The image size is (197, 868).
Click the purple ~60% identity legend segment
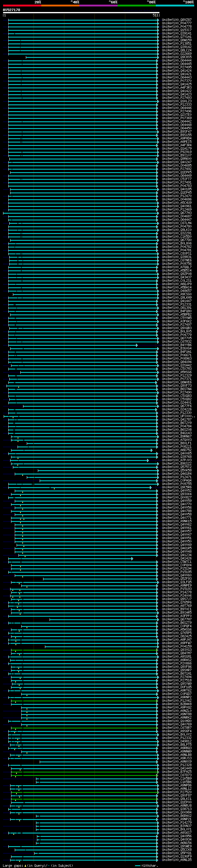click(99, 6)
